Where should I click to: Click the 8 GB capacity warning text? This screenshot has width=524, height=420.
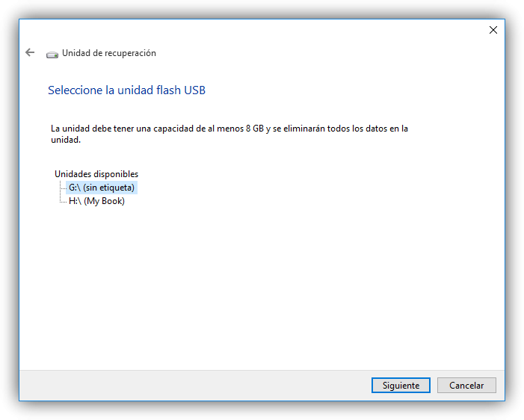(229, 129)
